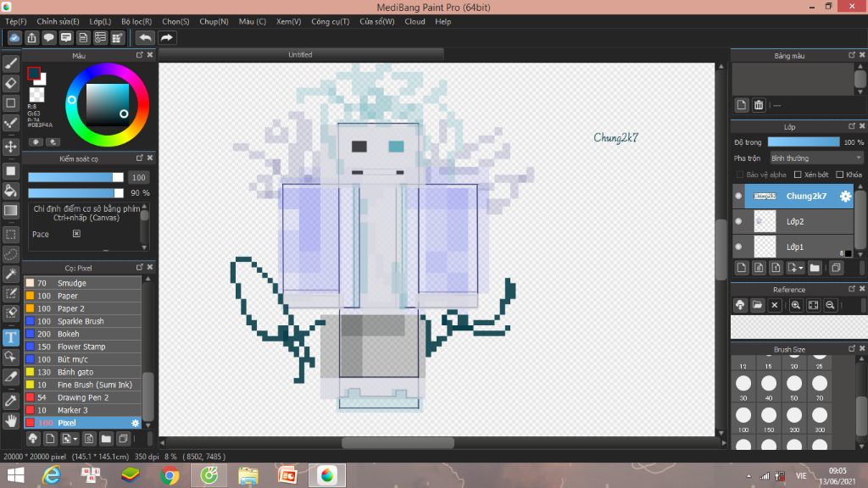Select the Bucket fill tool

tap(10, 191)
